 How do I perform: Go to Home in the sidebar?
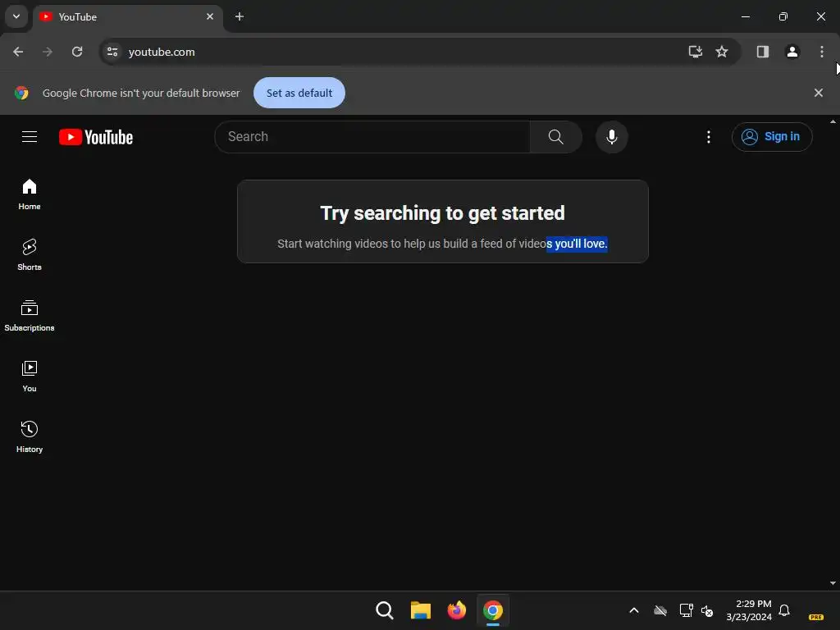tap(30, 194)
